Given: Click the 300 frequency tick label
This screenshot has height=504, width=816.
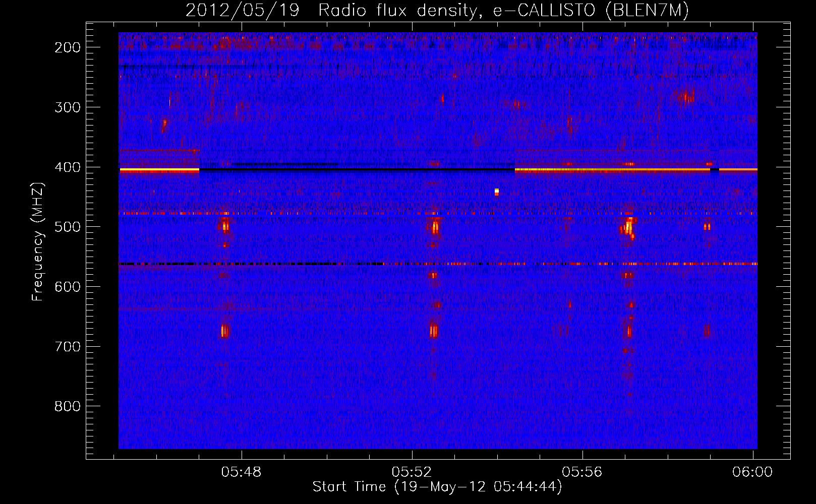Looking at the screenshot, I should [68, 107].
